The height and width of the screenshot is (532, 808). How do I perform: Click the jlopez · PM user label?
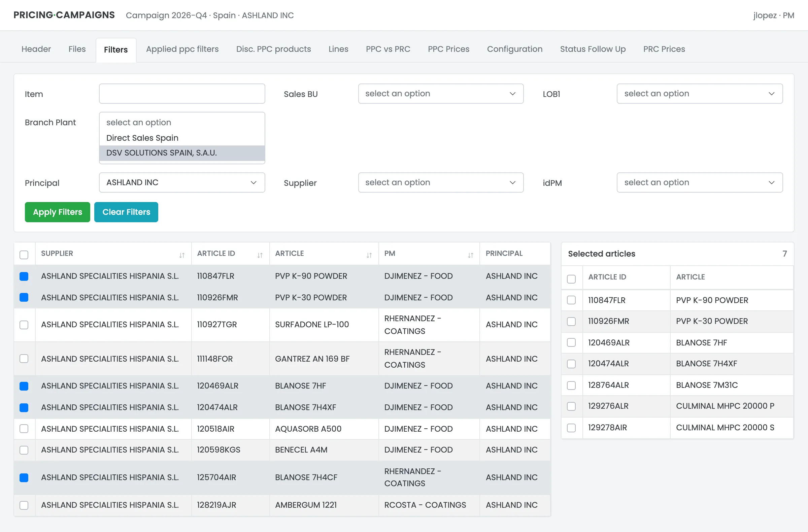[773, 15]
